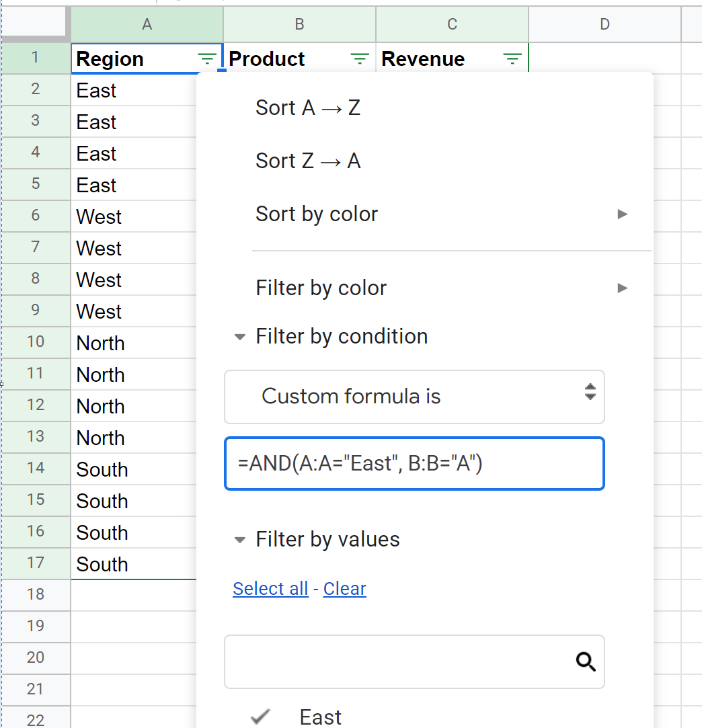
Task: Open the Product column filter icon
Action: pyautogui.click(x=360, y=59)
